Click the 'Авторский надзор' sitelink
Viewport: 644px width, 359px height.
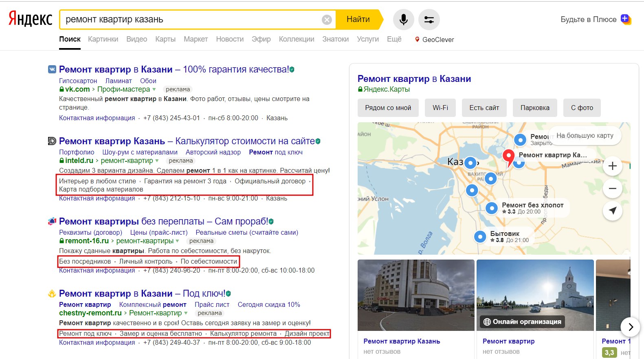pyautogui.click(x=213, y=152)
